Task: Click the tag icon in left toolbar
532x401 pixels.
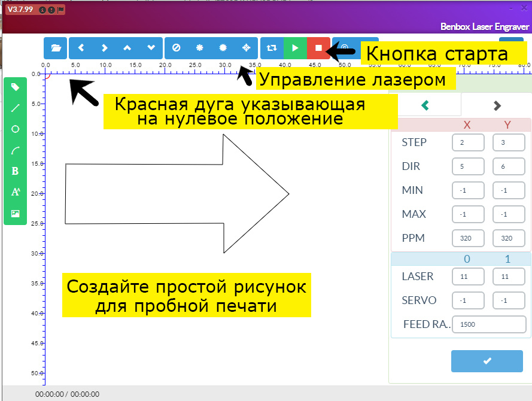Action: pos(16,87)
